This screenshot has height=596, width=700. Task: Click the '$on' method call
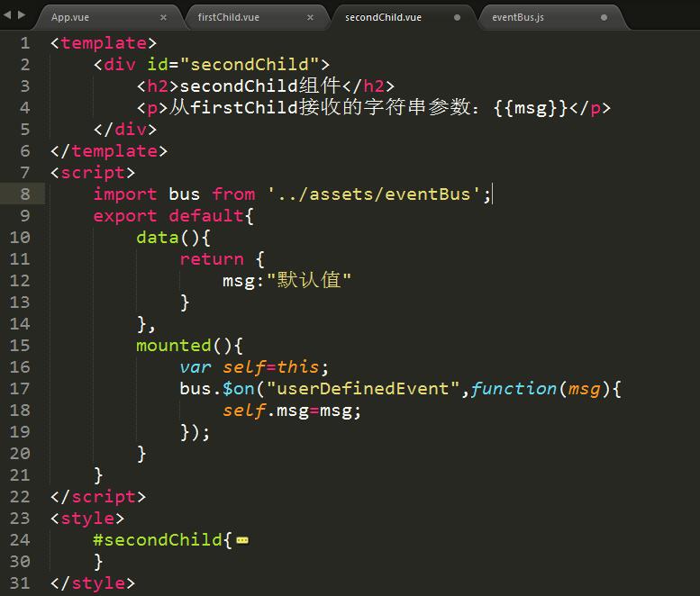tap(239, 389)
